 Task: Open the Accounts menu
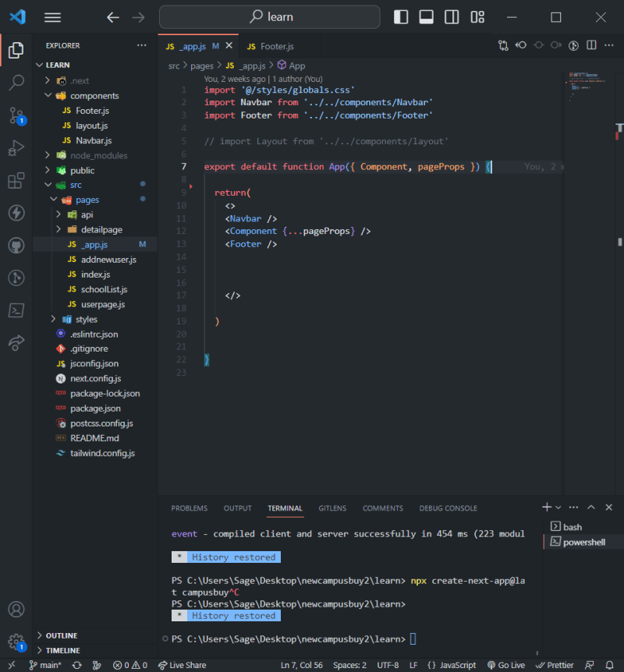[x=16, y=609]
